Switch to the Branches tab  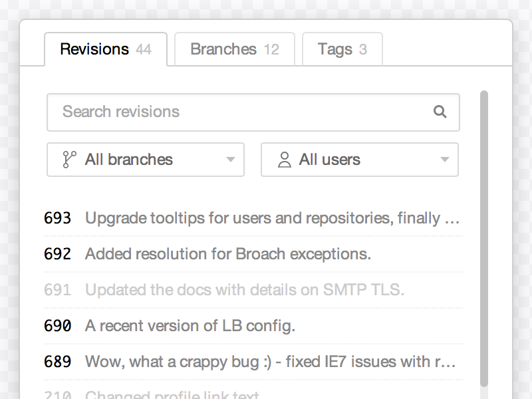[234, 49]
